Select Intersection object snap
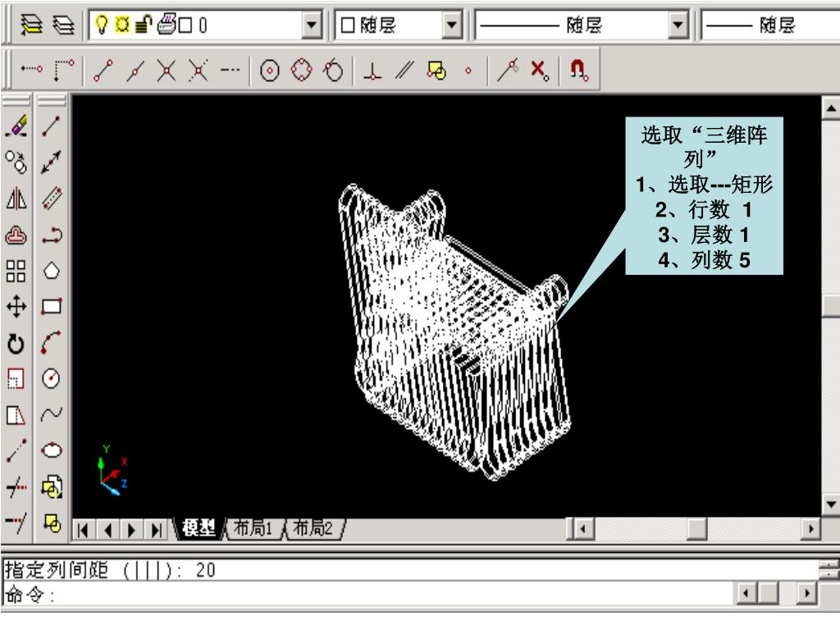This screenshot has width=840, height=630. point(166,71)
